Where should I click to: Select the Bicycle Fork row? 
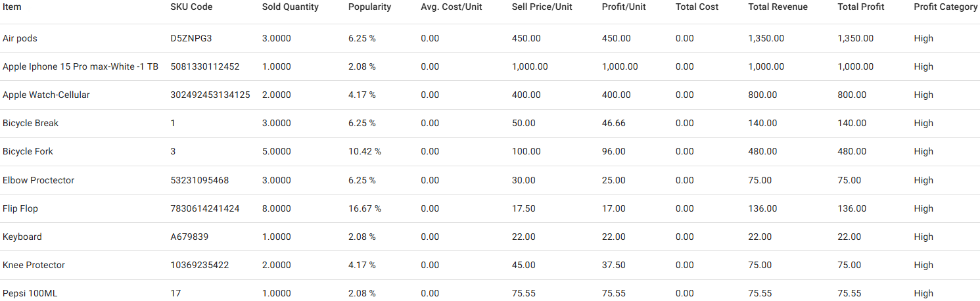[28, 151]
